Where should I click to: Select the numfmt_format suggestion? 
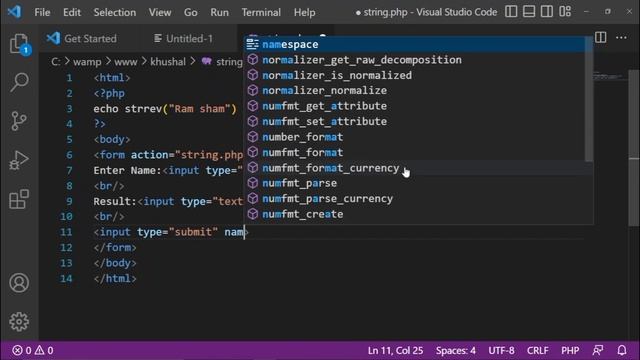point(414,152)
